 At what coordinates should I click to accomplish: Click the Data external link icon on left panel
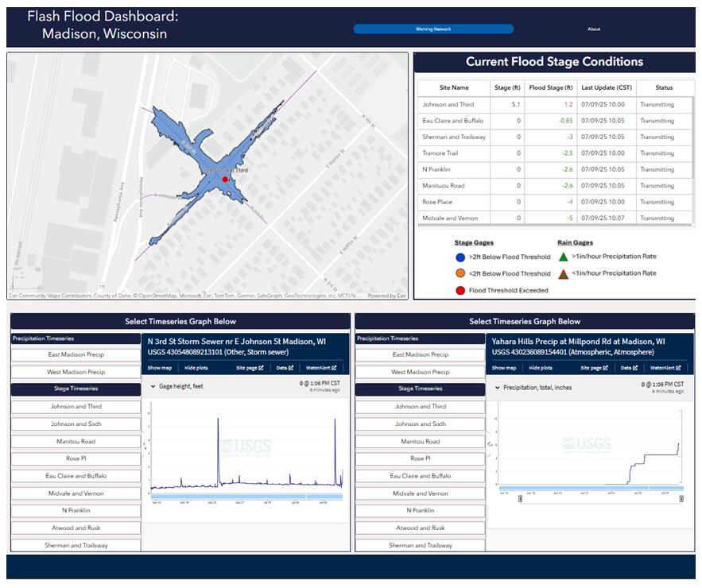(291, 368)
